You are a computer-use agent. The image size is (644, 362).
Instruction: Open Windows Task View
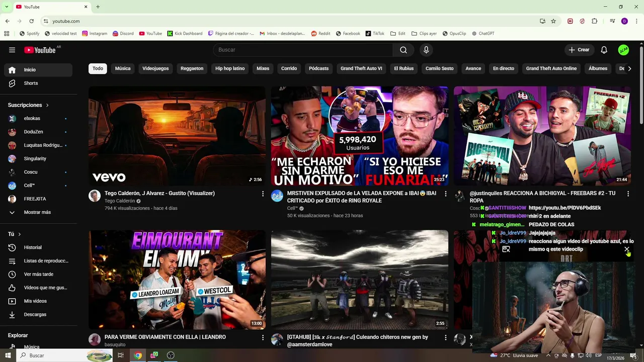pyautogui.click(x=121, y=355)
